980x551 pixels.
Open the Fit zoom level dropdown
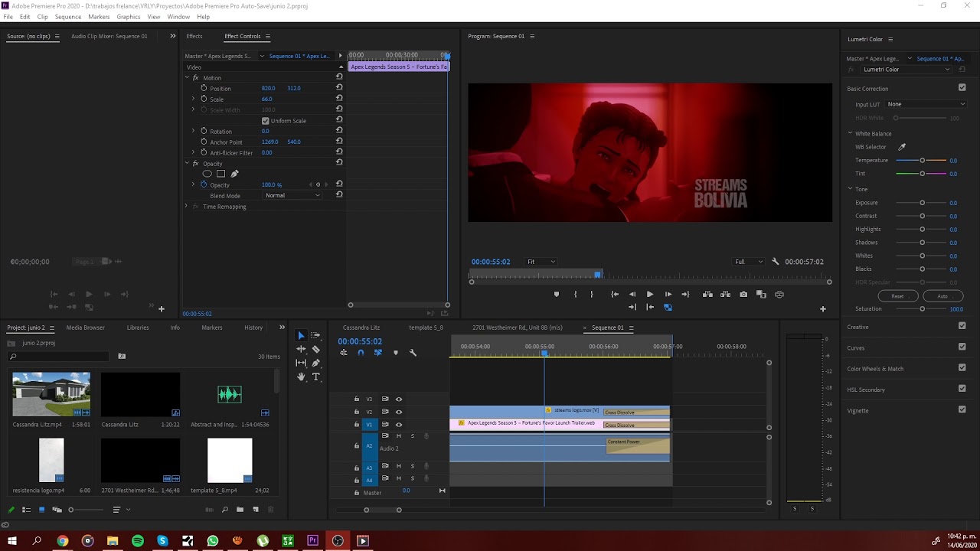pos(541,262)
